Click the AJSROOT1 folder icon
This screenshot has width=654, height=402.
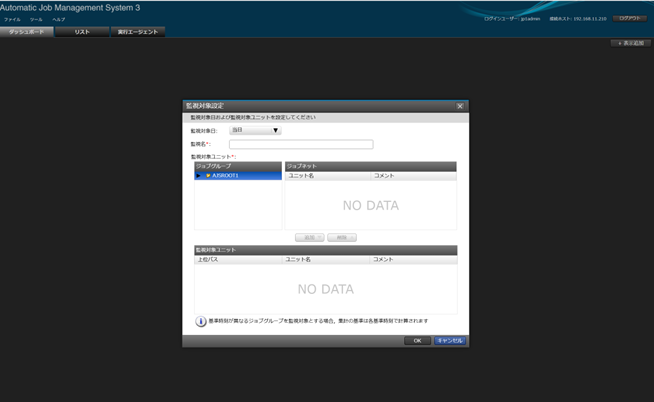coord(208,175)
